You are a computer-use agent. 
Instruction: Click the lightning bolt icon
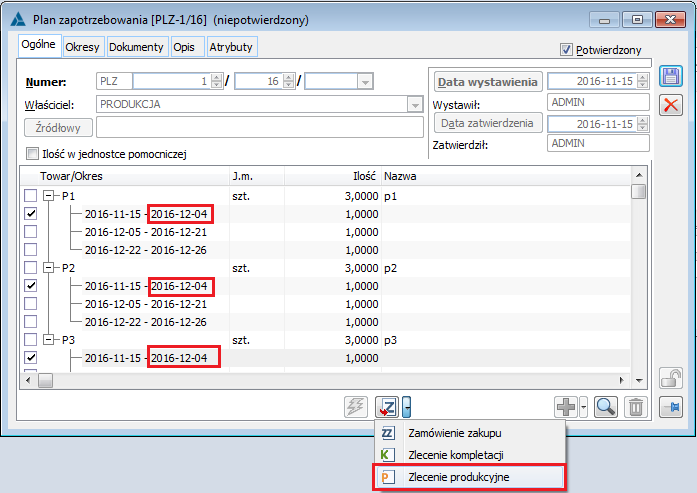(355, 407)
